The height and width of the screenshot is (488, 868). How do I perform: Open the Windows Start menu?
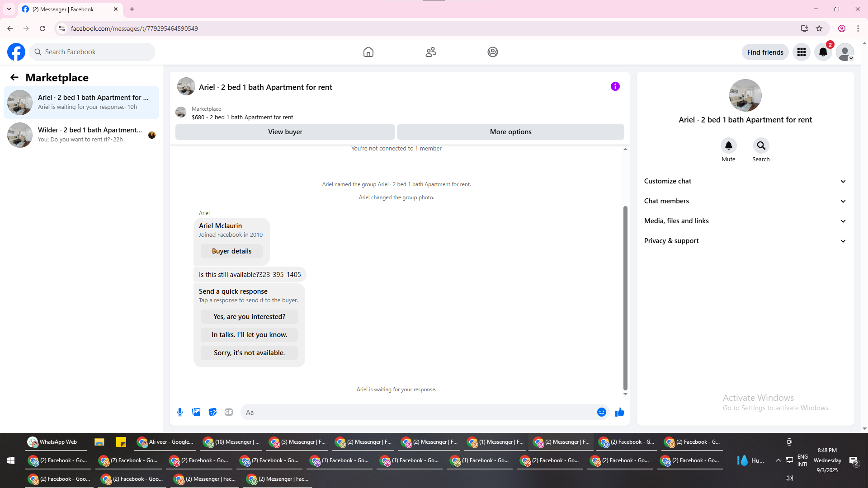click(x=11, y=460)
